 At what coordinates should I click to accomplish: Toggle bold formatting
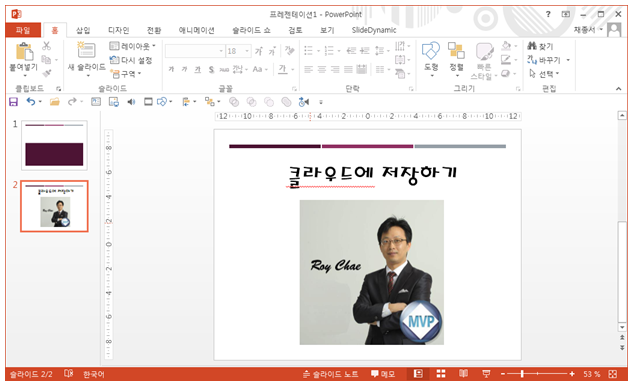171,69
